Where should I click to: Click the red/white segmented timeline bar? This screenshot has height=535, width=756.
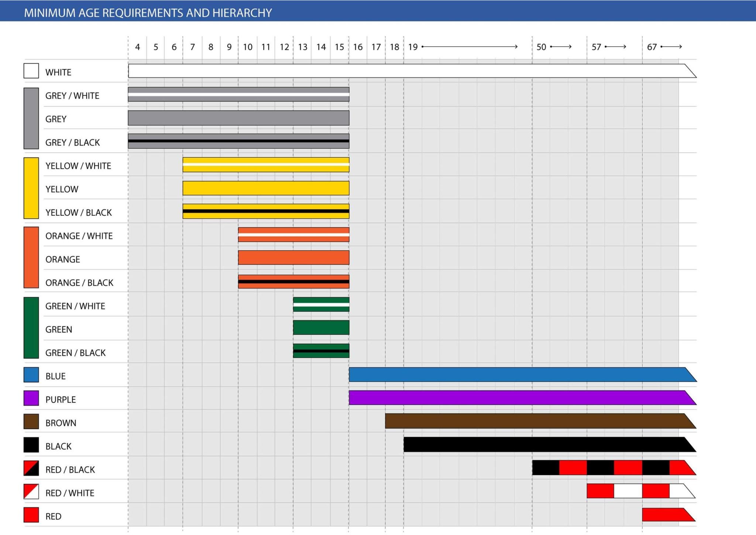click(x=641, y=491)
